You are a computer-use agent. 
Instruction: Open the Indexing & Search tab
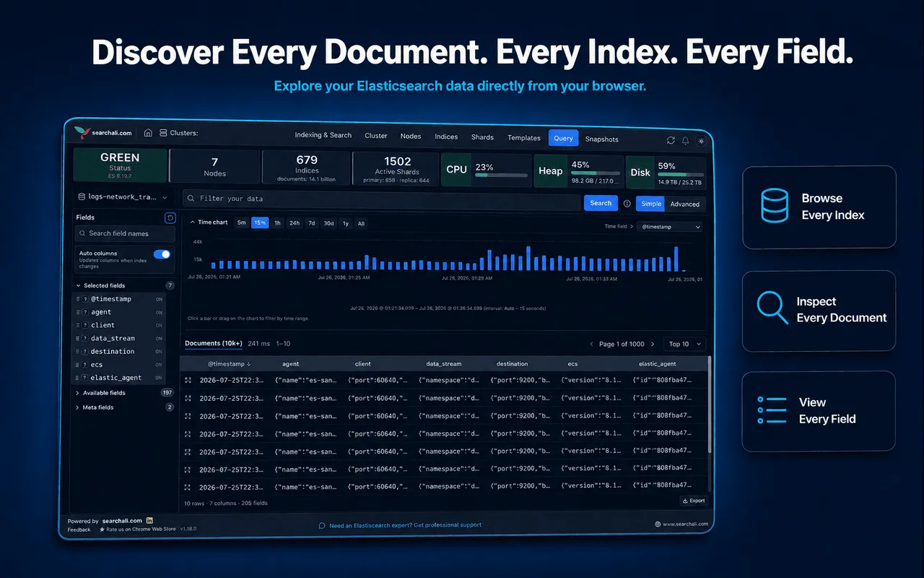323,135
